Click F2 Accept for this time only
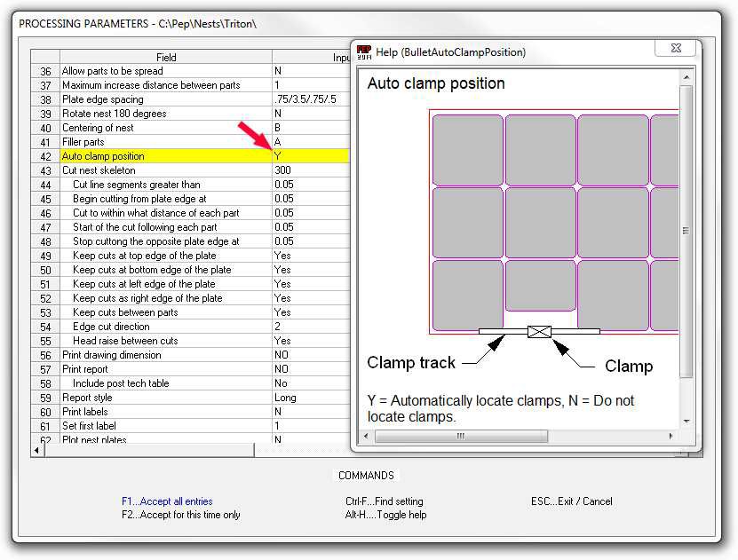The height and width of the screenshot is (560, 738). point(180,515)
